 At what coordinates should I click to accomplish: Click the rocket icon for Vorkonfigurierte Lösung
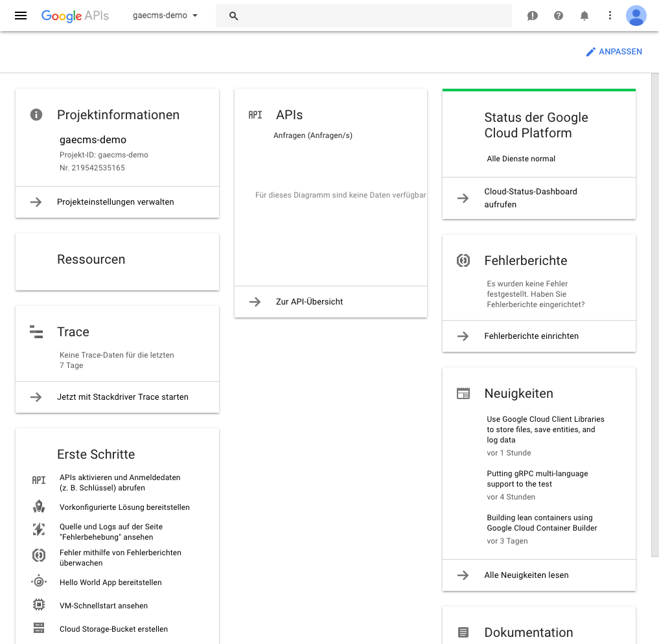pos(39,507)
